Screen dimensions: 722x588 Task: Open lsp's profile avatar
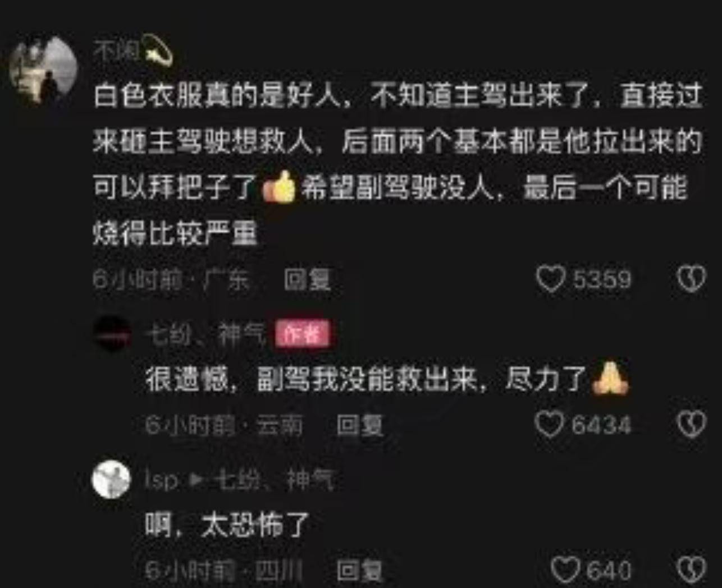(111, 480)
